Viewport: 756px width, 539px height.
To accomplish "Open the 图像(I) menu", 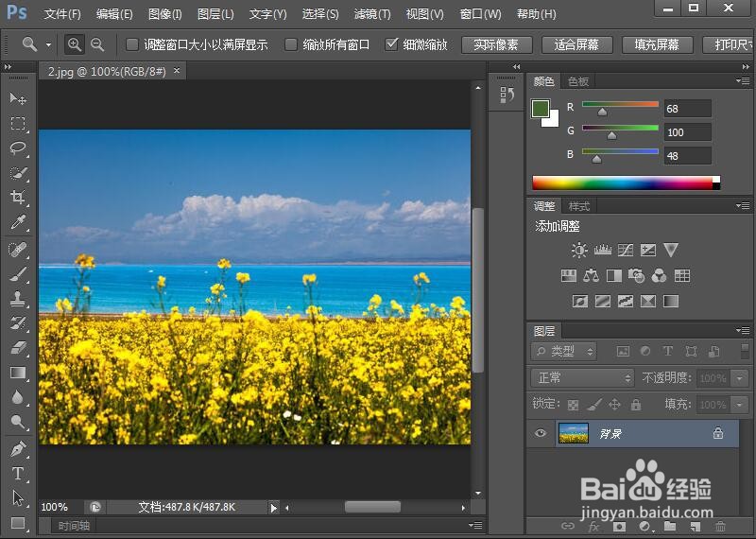I will point(164,14).
